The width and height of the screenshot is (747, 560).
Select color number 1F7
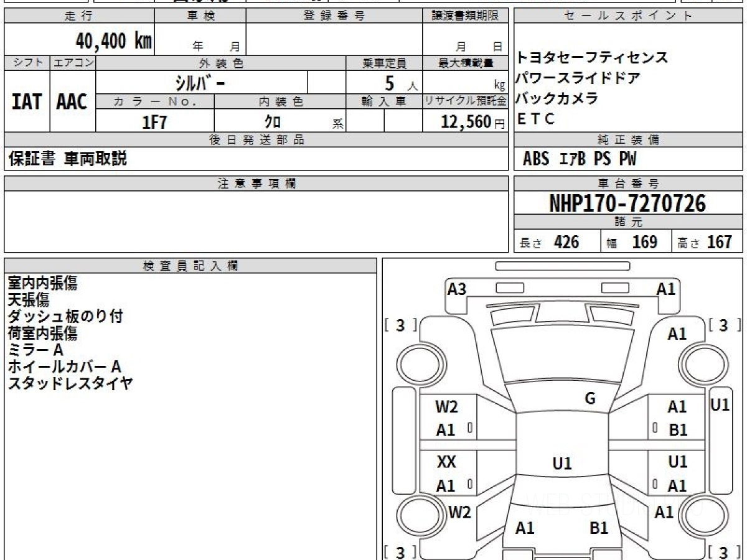point(154,122)
